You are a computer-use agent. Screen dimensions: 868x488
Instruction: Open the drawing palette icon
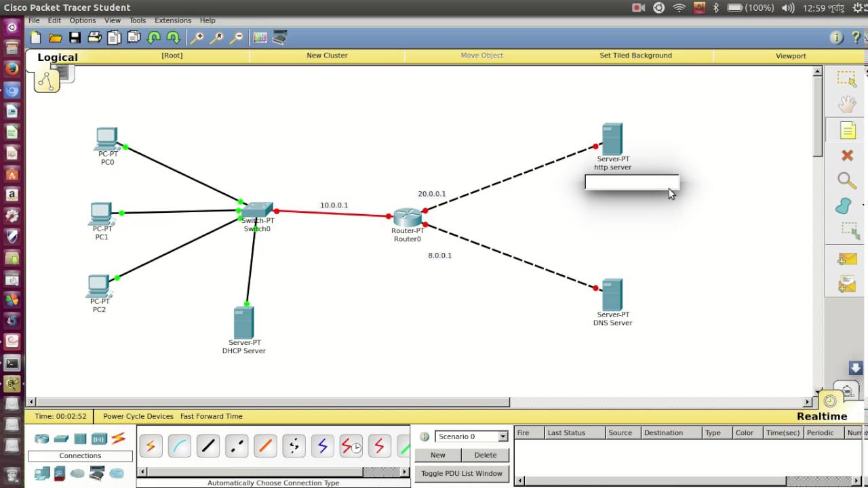tap(260, 38)
